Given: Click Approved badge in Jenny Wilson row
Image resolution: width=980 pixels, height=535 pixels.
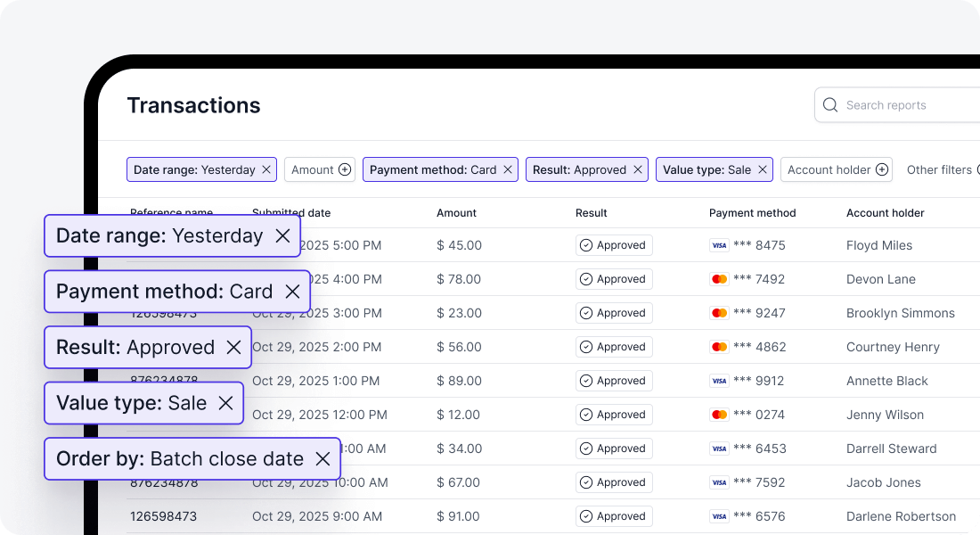Looking at the screenshot, I should [614, 415].
